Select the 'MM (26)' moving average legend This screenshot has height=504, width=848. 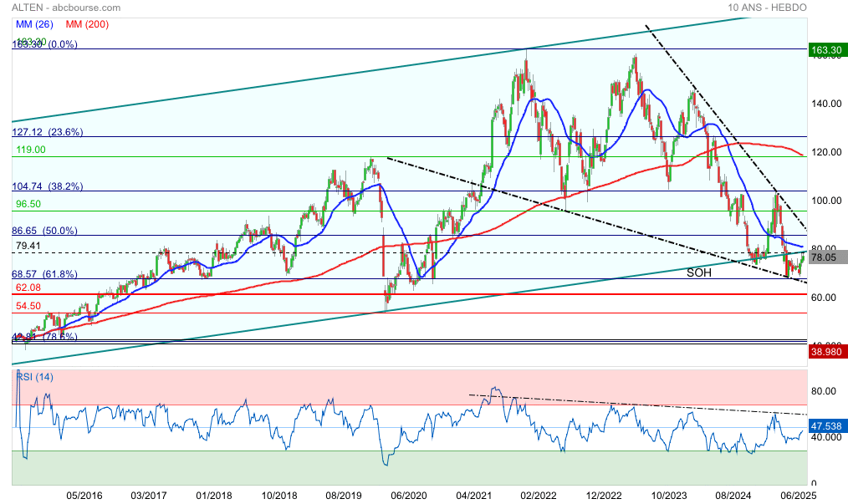[x=34, y=24]
